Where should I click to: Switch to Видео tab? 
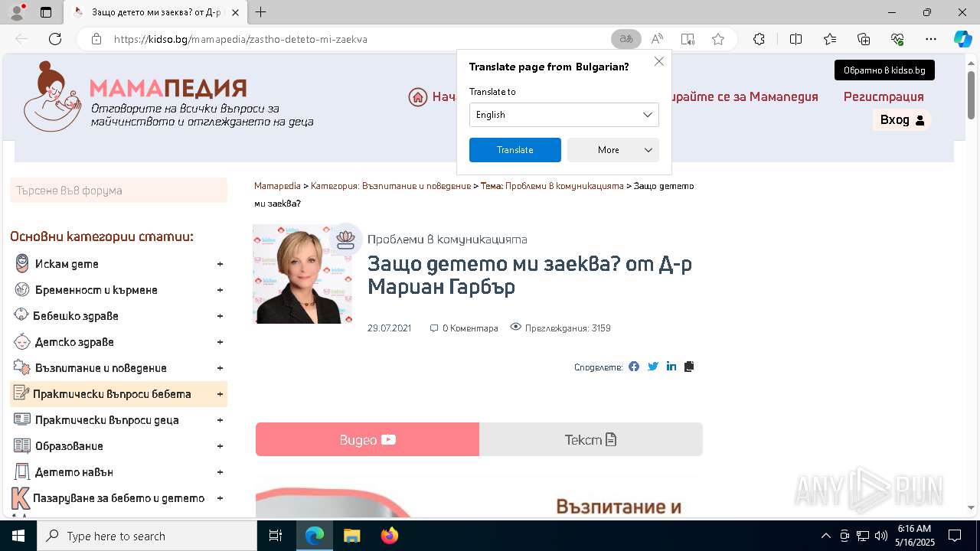pos(367,439)
